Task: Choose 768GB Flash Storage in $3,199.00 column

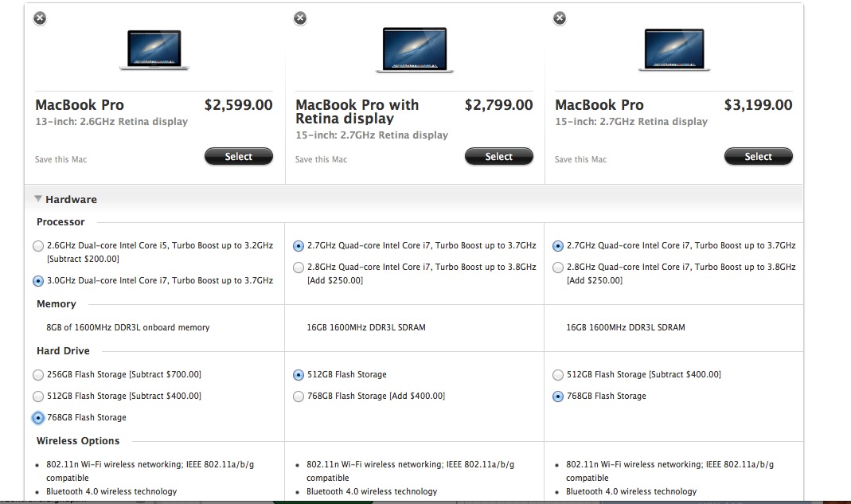Action: 558,397
